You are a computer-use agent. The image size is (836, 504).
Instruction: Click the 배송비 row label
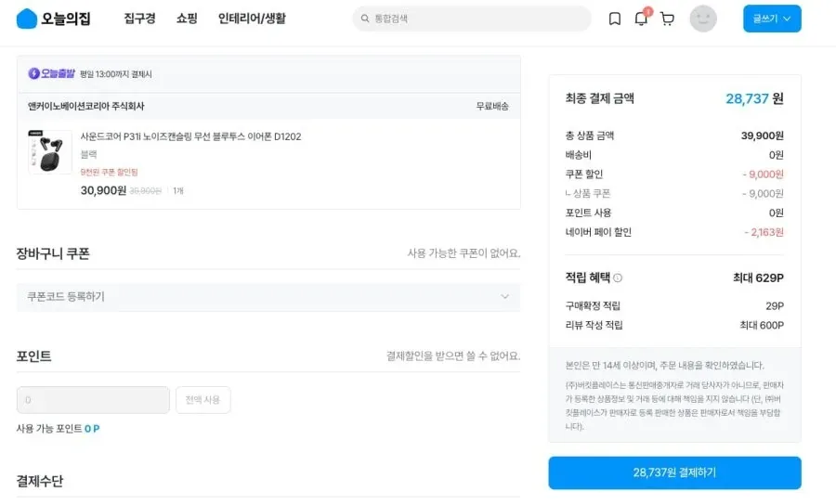pos(579,155)
